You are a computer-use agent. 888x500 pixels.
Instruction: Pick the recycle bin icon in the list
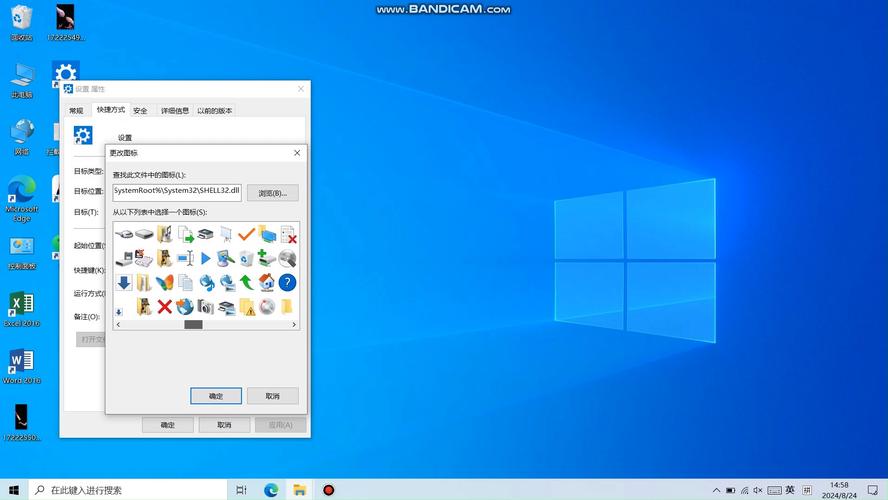(246, 258)
